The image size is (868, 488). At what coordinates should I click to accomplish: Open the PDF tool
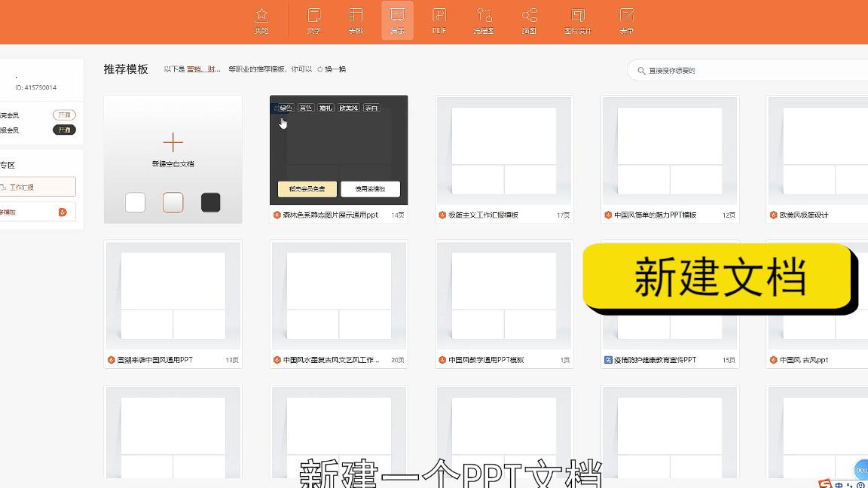pos(439,20)
